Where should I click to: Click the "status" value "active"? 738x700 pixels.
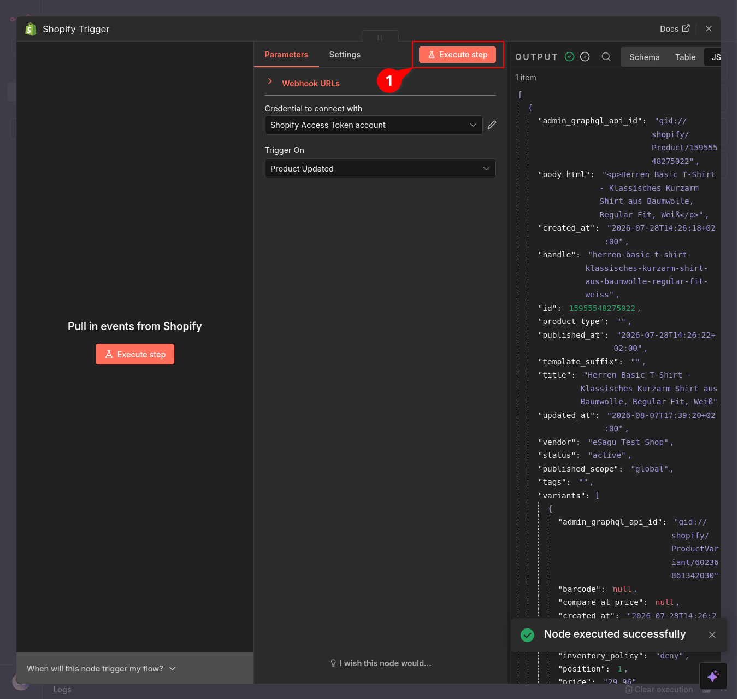(607, 455)
